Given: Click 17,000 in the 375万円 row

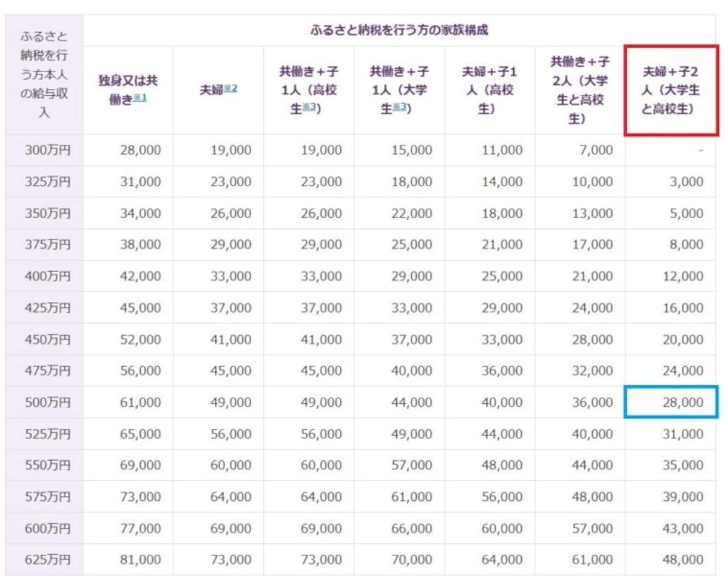Looking at the screenshot, I should click(592, 245).
